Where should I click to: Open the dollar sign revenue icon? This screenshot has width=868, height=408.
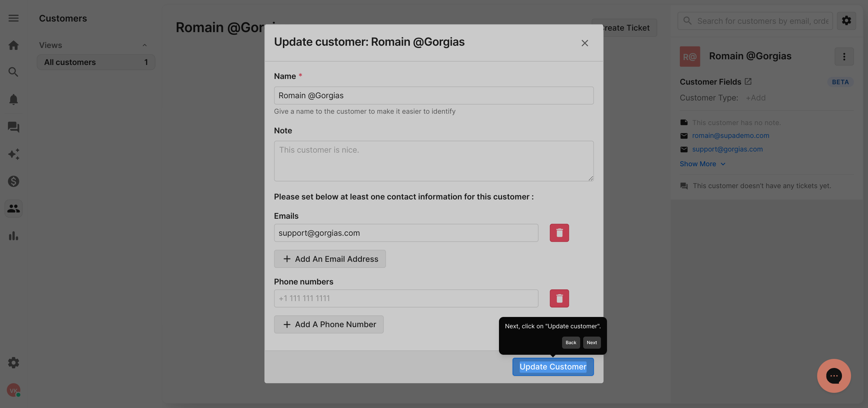pos(14,181)
